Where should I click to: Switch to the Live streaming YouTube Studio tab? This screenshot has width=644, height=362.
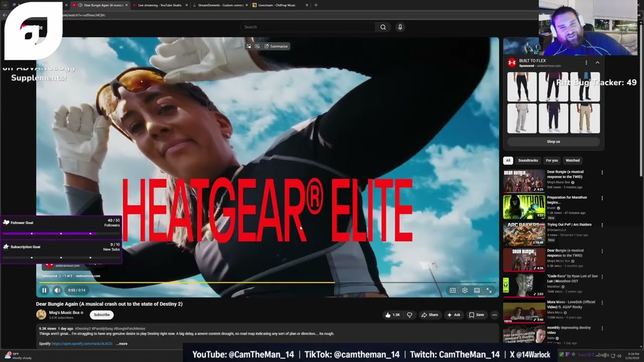click(x=160, y=5)
